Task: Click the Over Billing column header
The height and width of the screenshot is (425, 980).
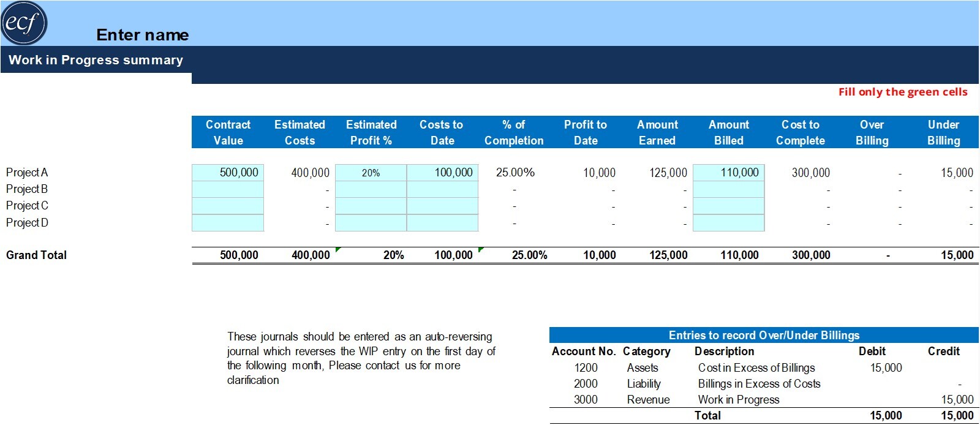Action: (872, 132)
